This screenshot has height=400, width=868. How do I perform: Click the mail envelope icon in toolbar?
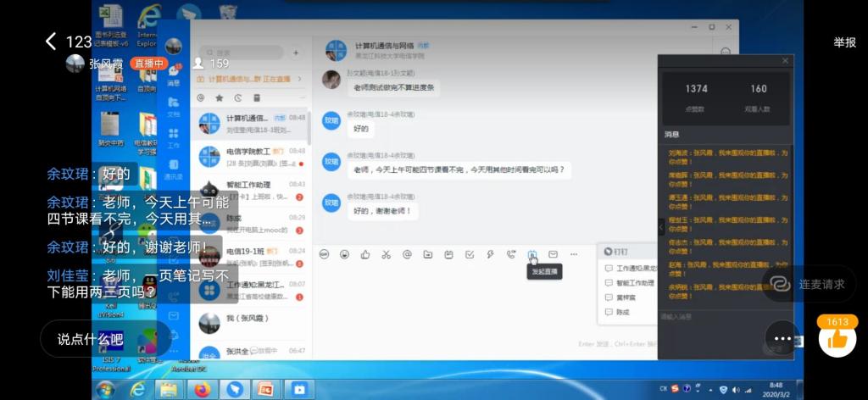tap(553, 254)
